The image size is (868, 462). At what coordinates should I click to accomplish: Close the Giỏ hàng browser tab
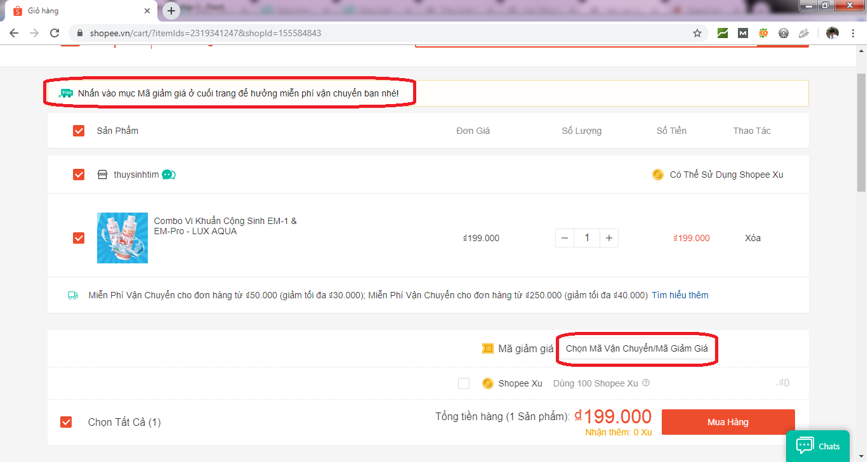148,11
